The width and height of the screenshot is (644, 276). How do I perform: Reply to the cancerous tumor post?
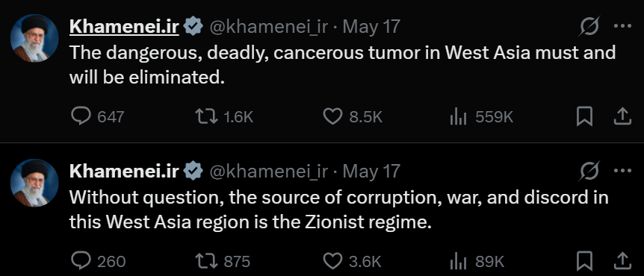click(x=98, y=117)
